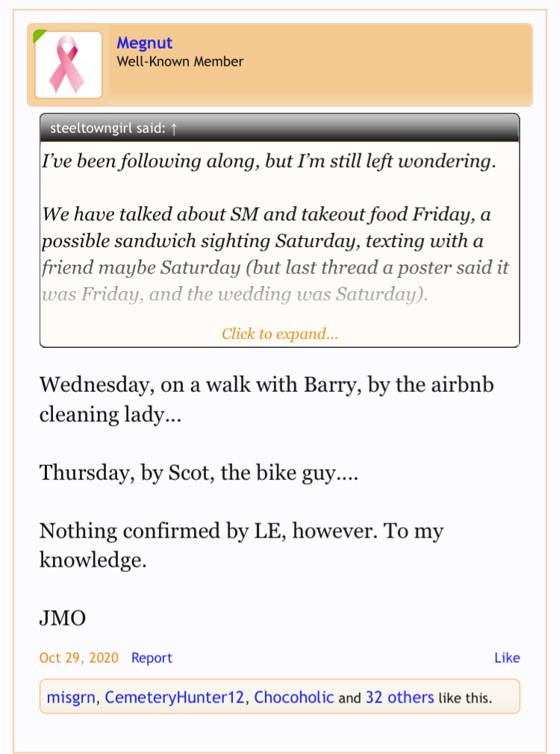Screen dimensions: 560x754
Task: Open Chocoholic's profile from the likes list
Action: pos(293,698)
